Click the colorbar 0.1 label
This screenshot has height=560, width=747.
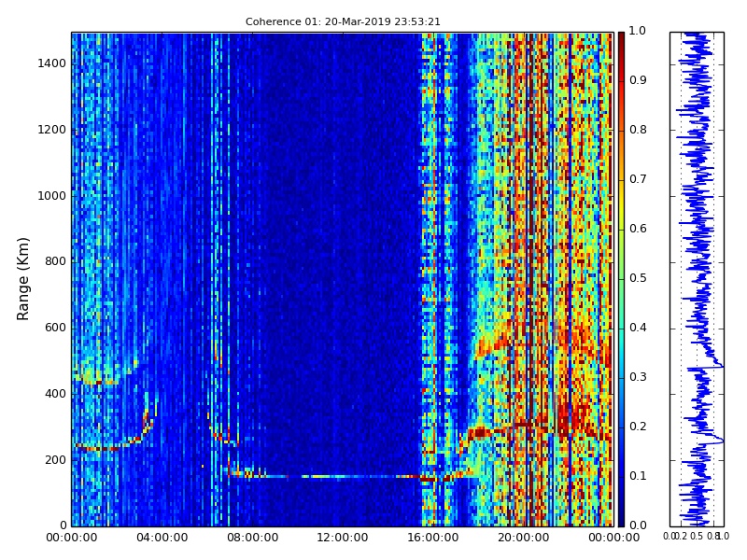pyautogui.click(x=638, y=476)
